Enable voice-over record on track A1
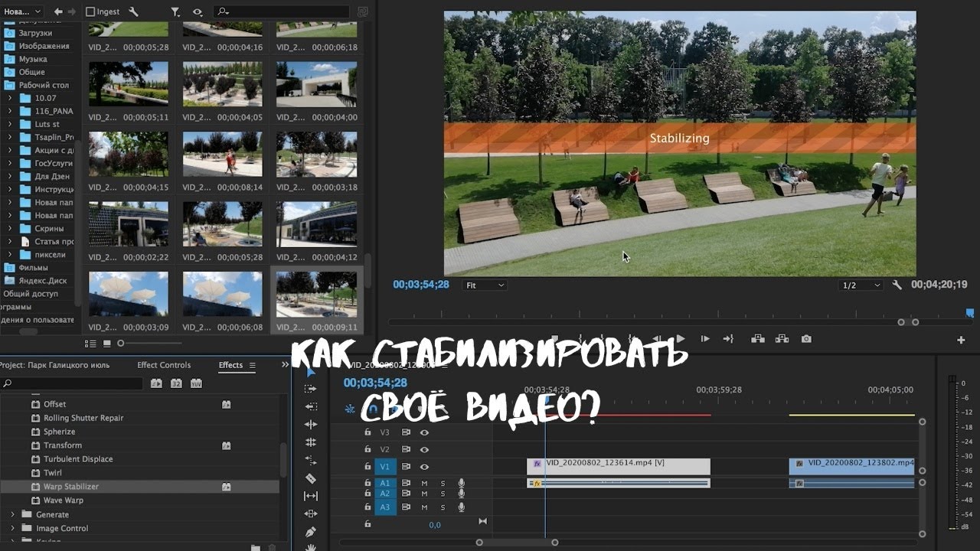Image resolution: width=980 pixels, height=551 pixels. 462,483
